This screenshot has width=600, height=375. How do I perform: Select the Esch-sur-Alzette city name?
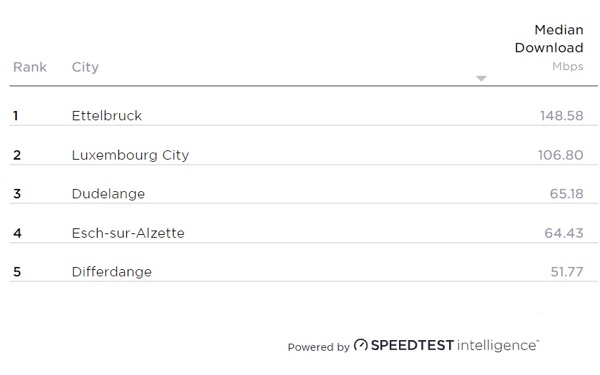pyautogui.click(x=128, y=233)
